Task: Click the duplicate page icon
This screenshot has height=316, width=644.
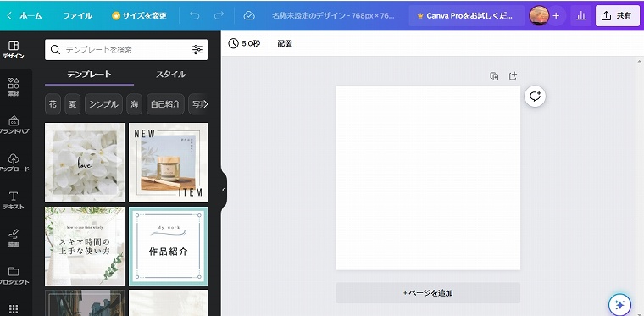Action: 494,76
